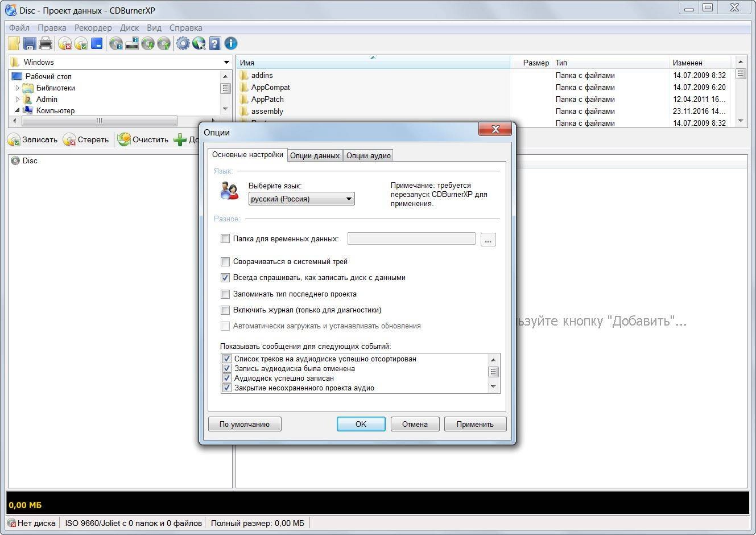Click the new project folder icon in toolbar

(14, 43)
